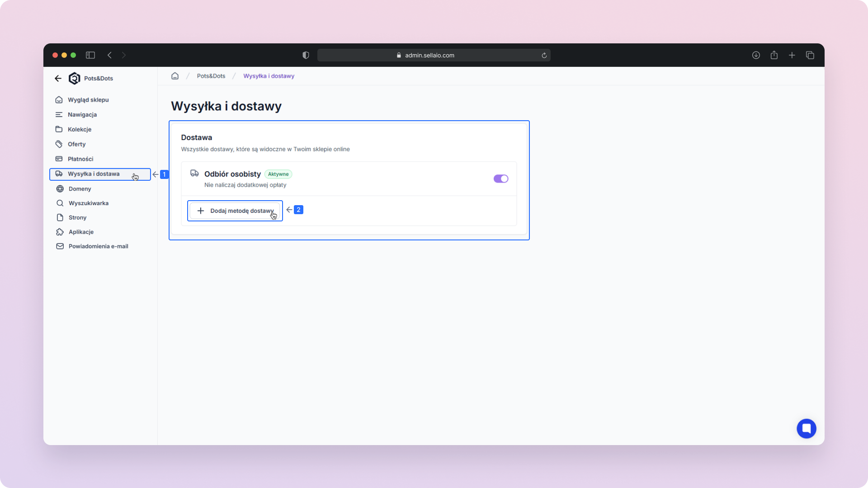Click the home icon in breadcrumb
Screen dimensions: 868x488
pyautogui.click(x=175, y=76)
